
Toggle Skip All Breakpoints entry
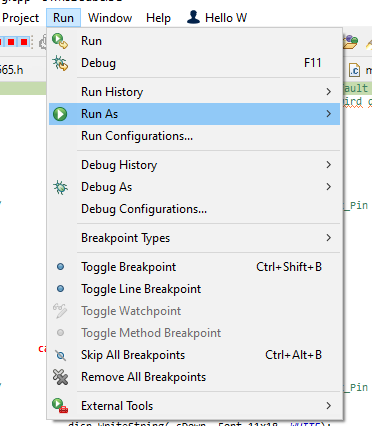click(x=194, y=355)
